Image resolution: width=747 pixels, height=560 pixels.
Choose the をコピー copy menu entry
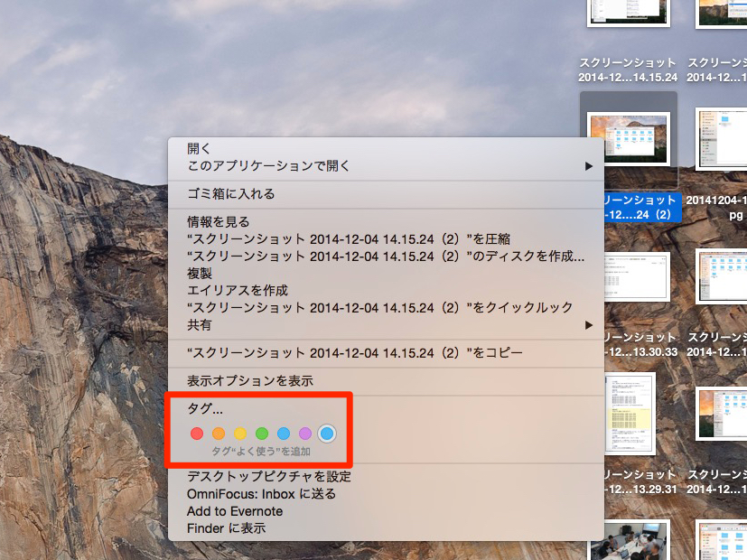(386, 353)
